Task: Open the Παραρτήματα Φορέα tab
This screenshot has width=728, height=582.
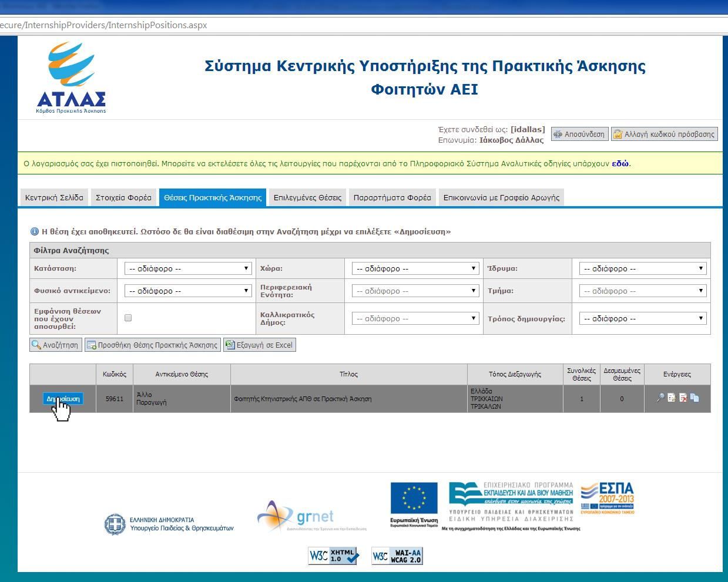Action: 392,197
